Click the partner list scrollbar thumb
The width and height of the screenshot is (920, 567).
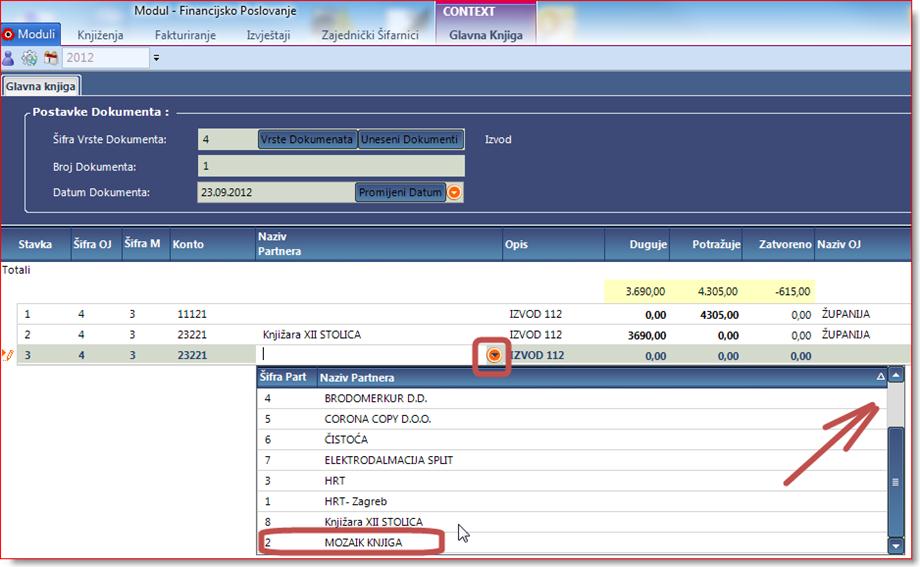896,482
